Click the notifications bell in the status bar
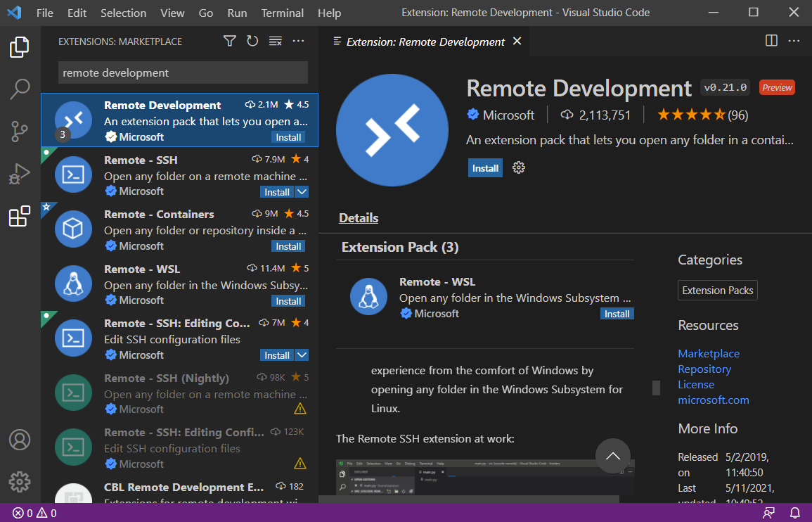This screenshot has height=522, width=812. point(795,513)
